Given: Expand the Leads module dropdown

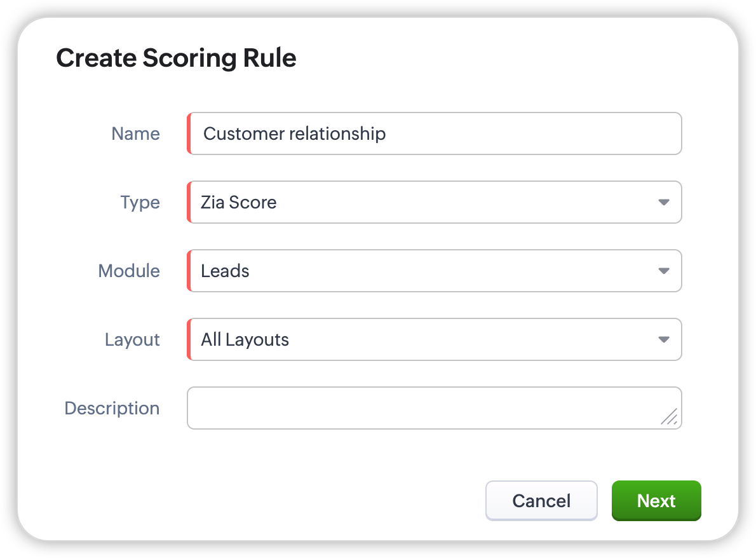Looking at the screenshot, I should click(435, 271).
